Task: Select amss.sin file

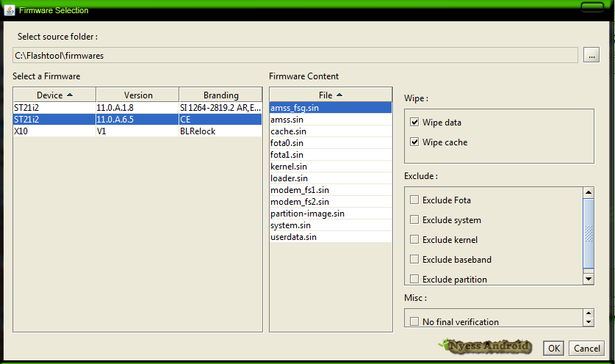Action: pyautogui.click(x=331, y=120)
